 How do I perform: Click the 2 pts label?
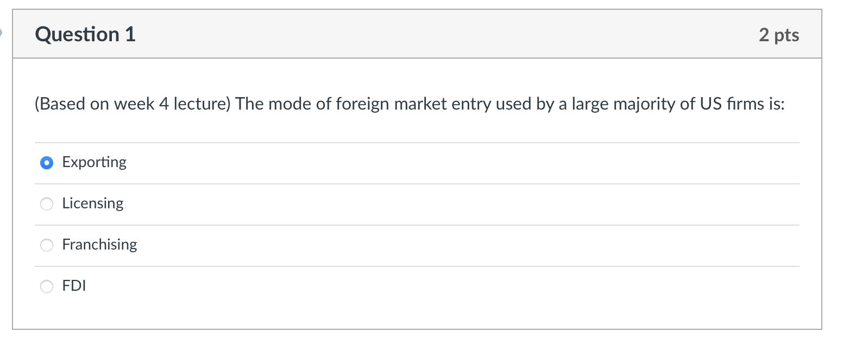pos(778,35)
